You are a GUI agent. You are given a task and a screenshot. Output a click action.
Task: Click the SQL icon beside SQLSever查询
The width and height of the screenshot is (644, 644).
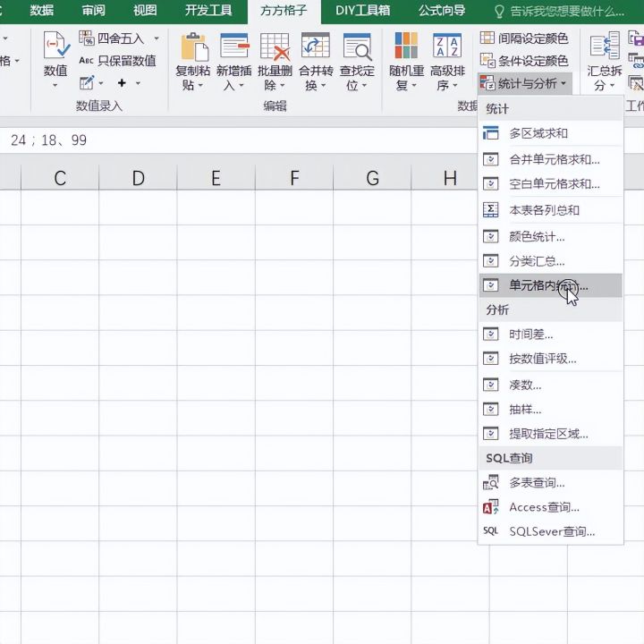click(x=490, y=531)
